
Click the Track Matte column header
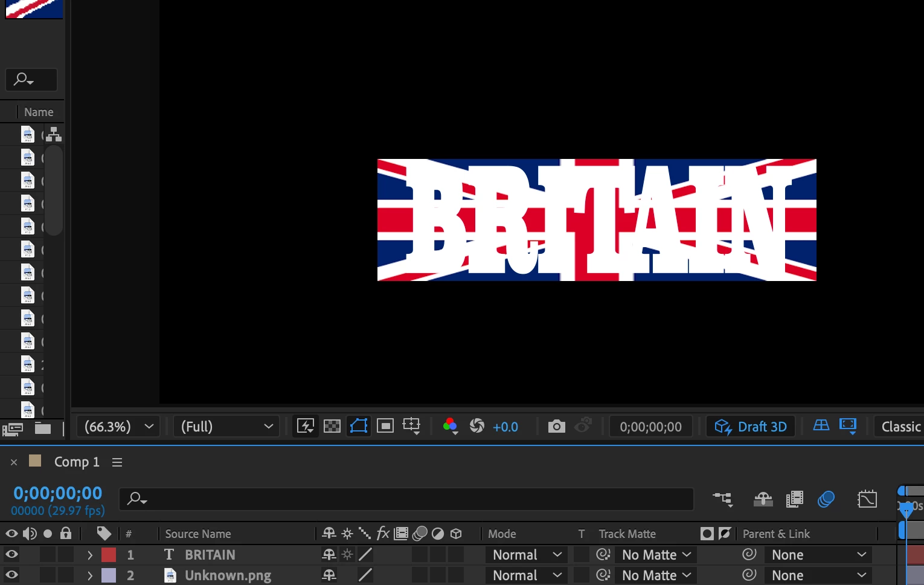click(x=627, y=534)
